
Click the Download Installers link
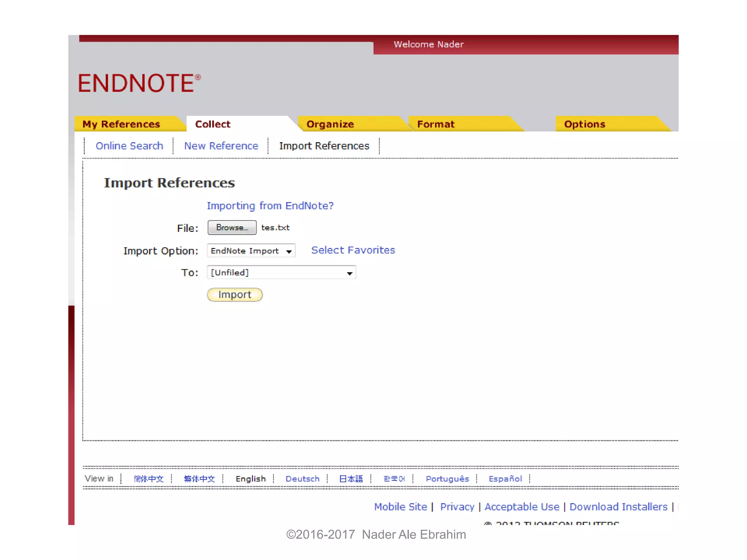point(618,507)
